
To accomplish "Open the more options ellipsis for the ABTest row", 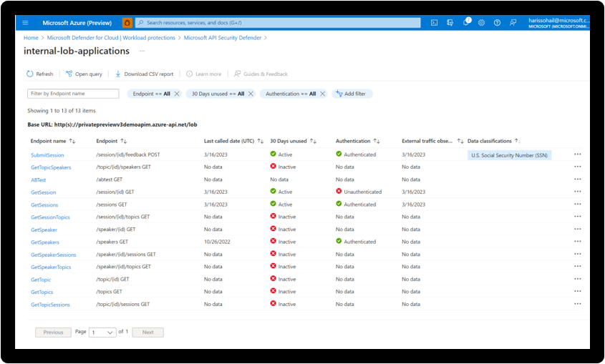I will (578, 179).
